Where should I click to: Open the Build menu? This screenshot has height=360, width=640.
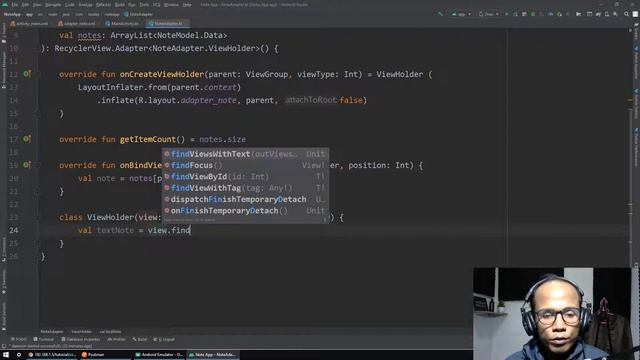click(120, 4)
